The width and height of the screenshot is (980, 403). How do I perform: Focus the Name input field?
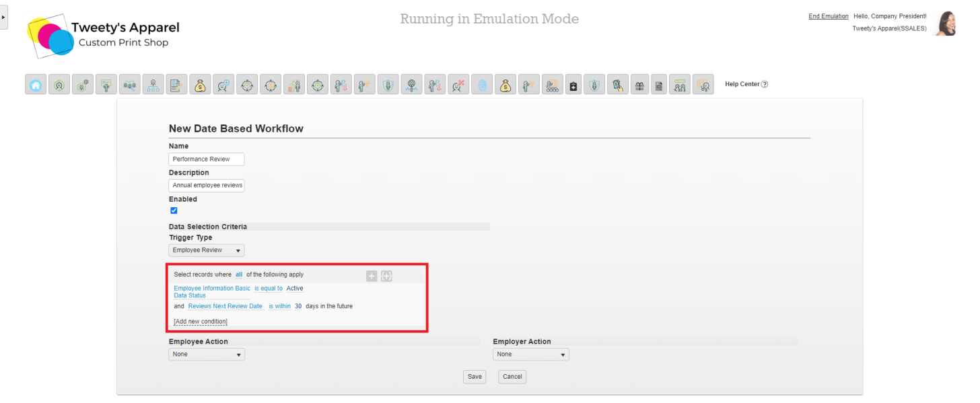pyautogui.click(x=207, y=159)
